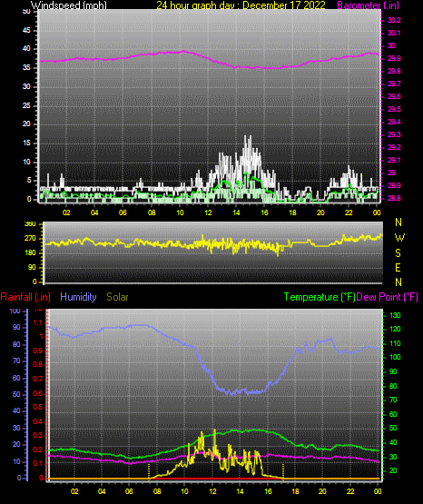
Task: Click the 15 windspeed axis value
Action: pyautogui.click(x=26, y=143)
